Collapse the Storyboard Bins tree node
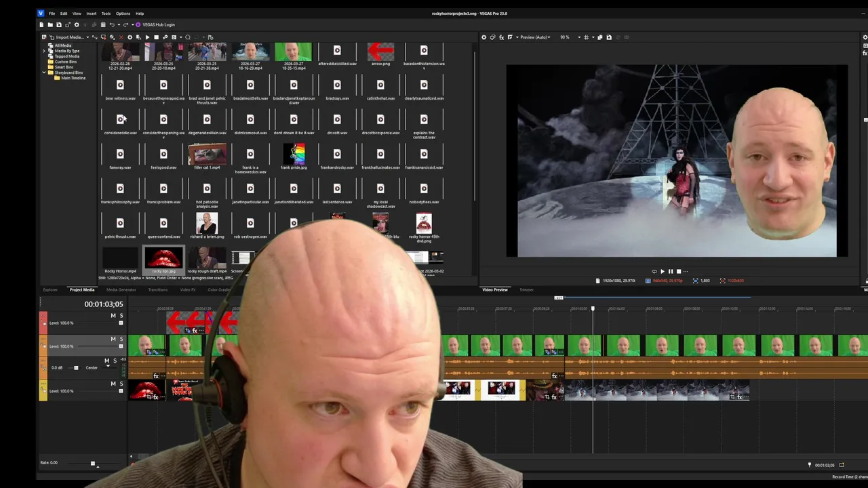868x488 pixels. pyautogui.click(x=44, y=73)
